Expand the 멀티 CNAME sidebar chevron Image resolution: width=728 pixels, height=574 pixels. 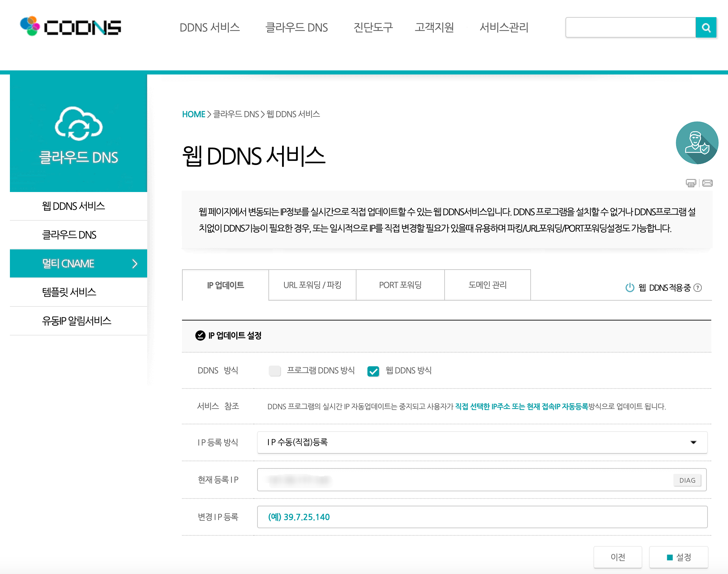pyautogui.click(x=135, y=263)
